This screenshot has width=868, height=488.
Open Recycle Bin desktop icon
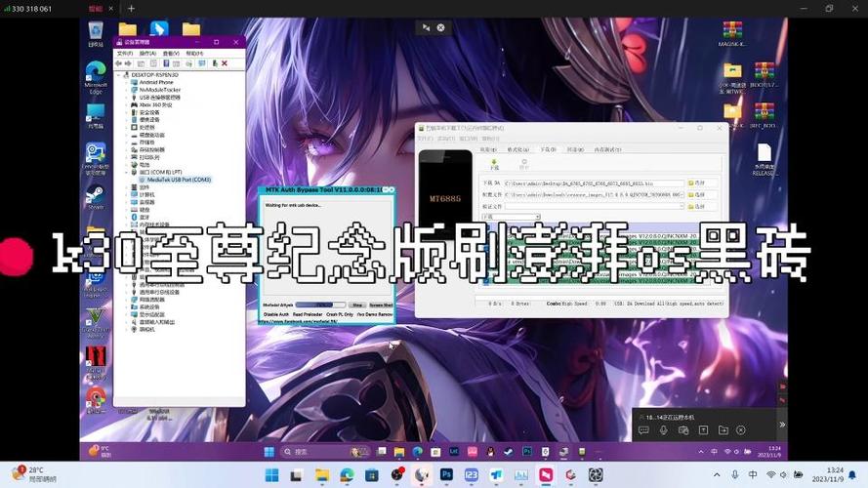click(96, 34)
